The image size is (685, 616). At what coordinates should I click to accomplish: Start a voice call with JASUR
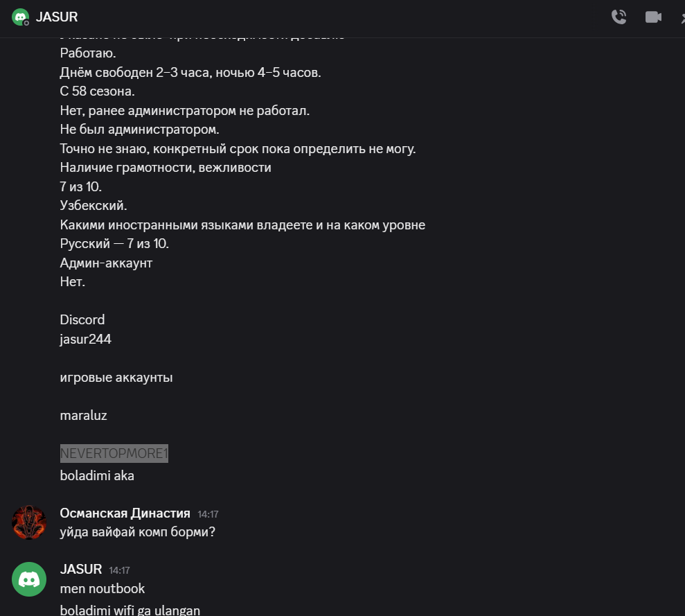619,17
